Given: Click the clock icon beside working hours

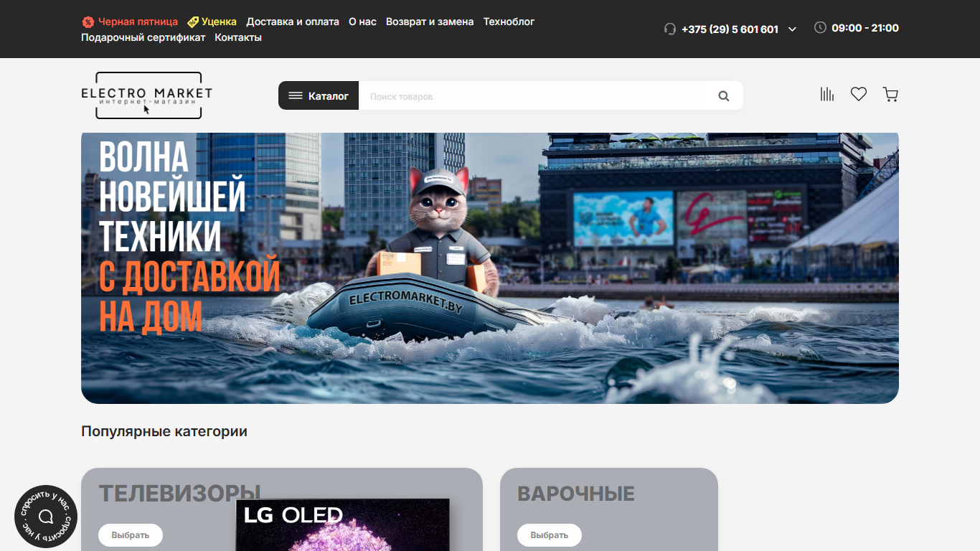Looking at the screenshot, I should click(x=820, y=27).
